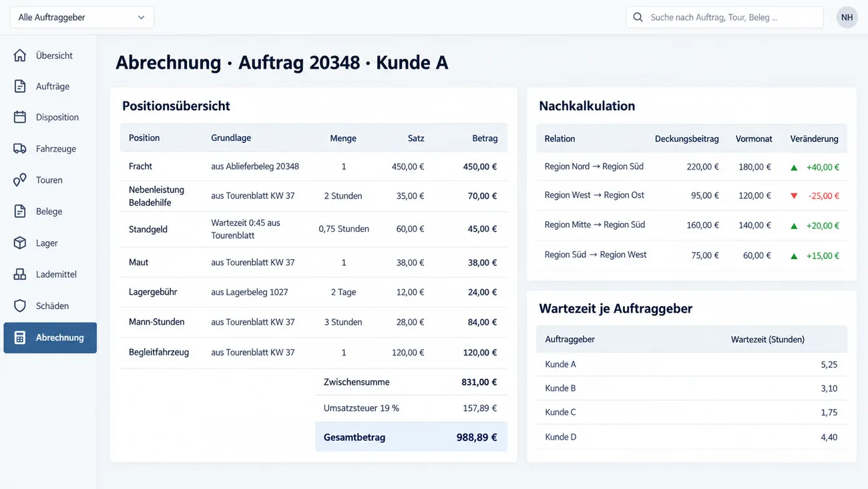The height and width of the screenshot is (489, 868).
Task: Click the Grundlage column header
Action: [x=231, y=138]
